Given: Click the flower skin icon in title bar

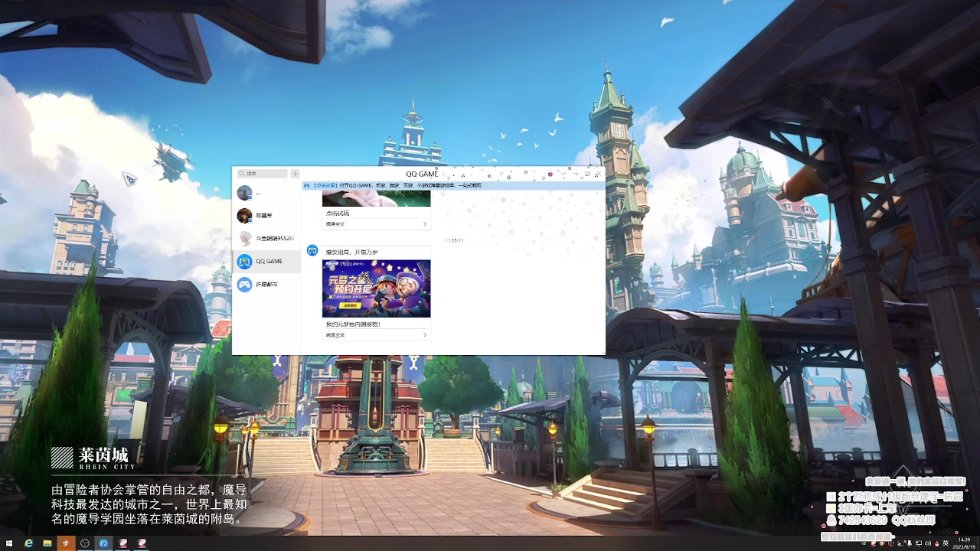Looking at the screenshot, I should pyautogui.click(x=550, y=174).
